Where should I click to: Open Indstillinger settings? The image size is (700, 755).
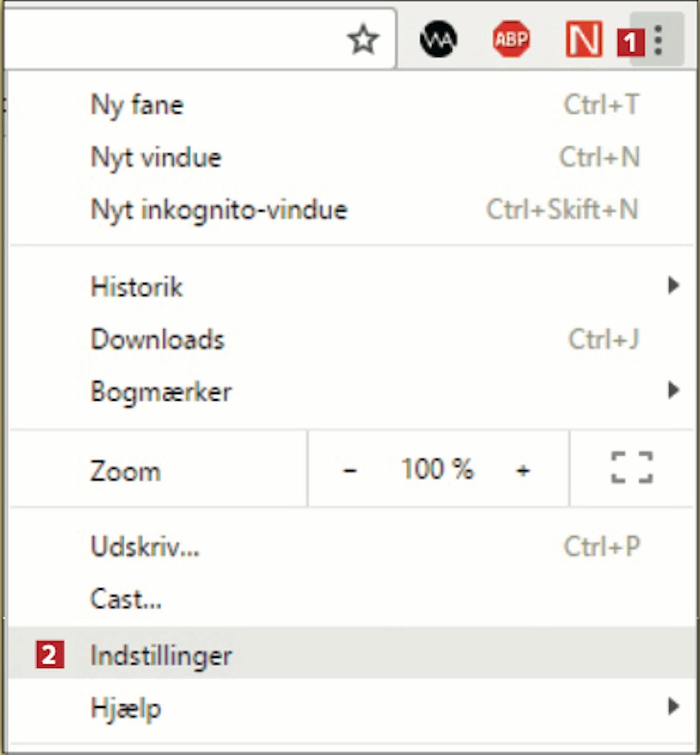[161, 655]
